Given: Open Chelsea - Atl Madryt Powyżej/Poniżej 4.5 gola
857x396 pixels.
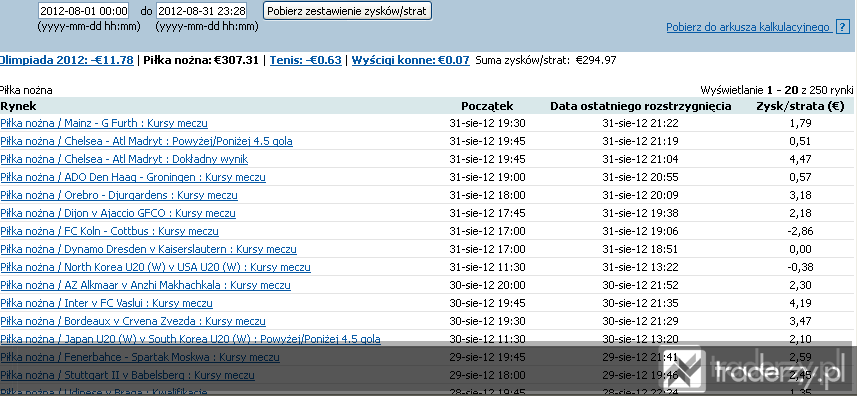Looking at the screenshot, I should click(x=146, y=141).
